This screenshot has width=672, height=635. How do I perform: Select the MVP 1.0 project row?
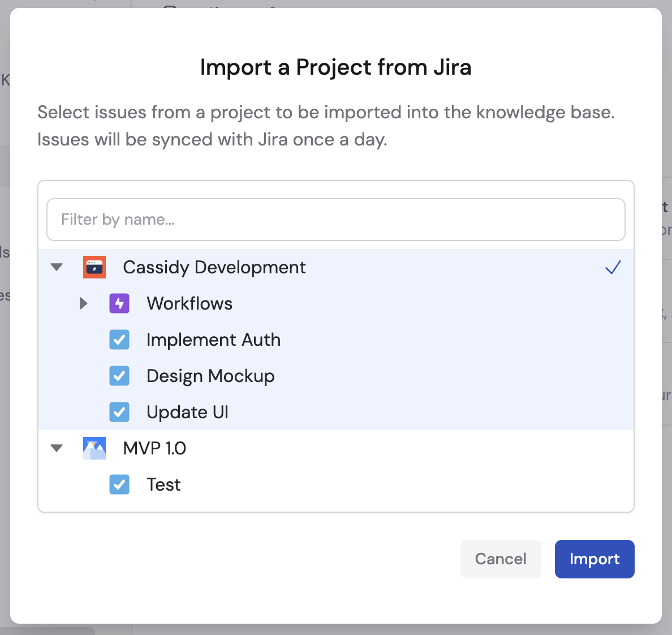tap(154, 448)
